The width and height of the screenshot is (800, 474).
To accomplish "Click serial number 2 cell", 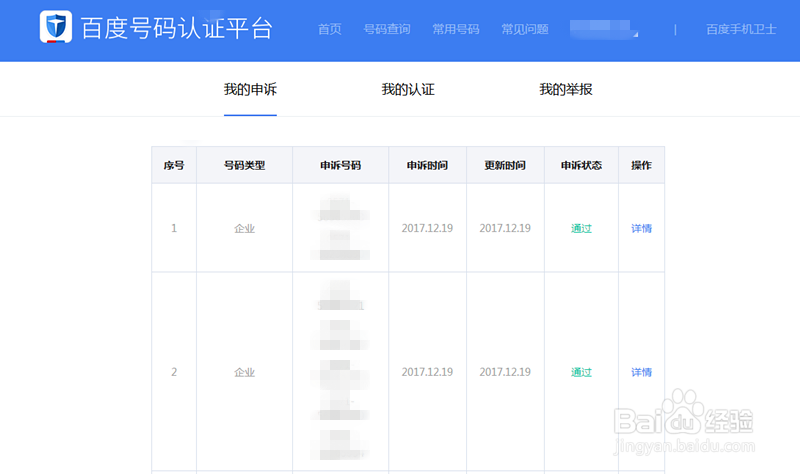I will point(174,372).
